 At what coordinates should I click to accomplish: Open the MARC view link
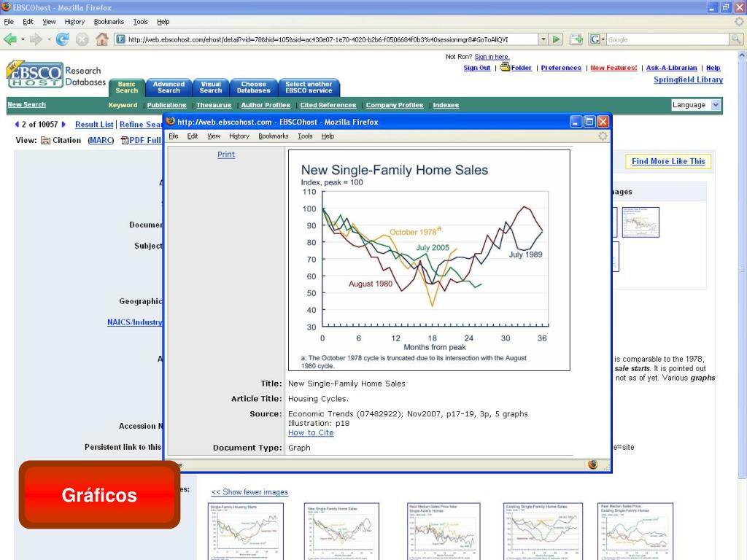pos(101,141)
